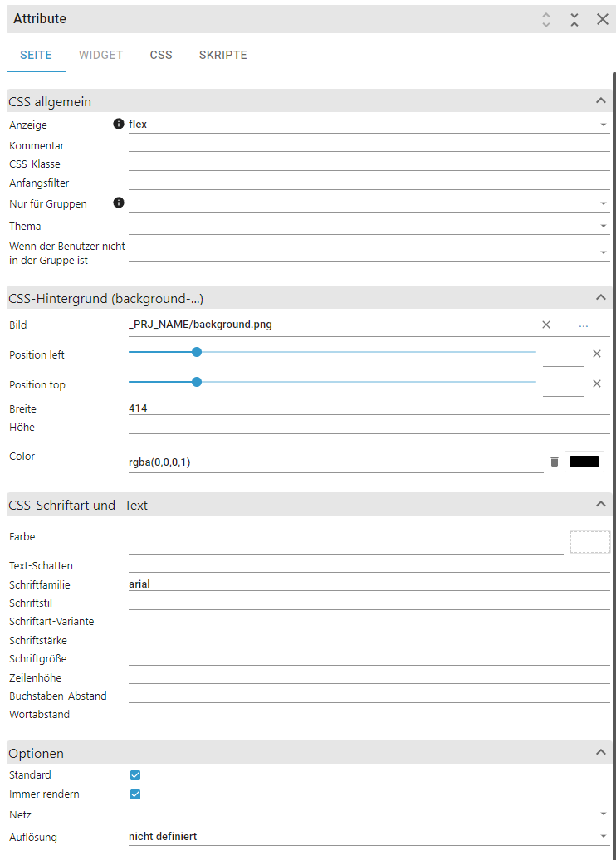Click the Schriftfamilie input field
616x860 pixels.
[x=369, y=584]
